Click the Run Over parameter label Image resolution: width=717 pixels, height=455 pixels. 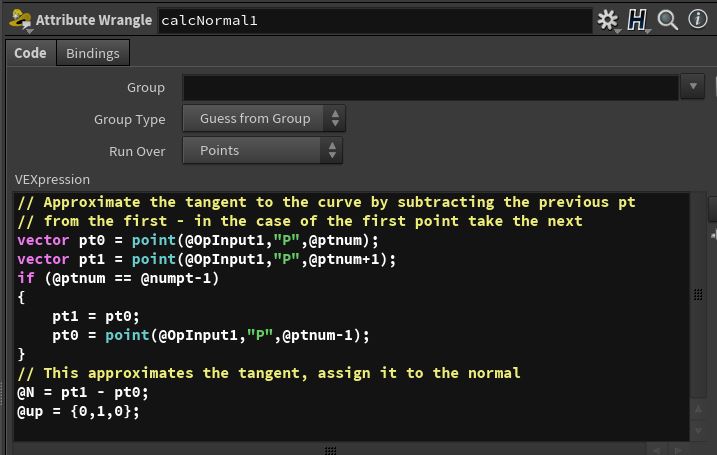(137, 151)
